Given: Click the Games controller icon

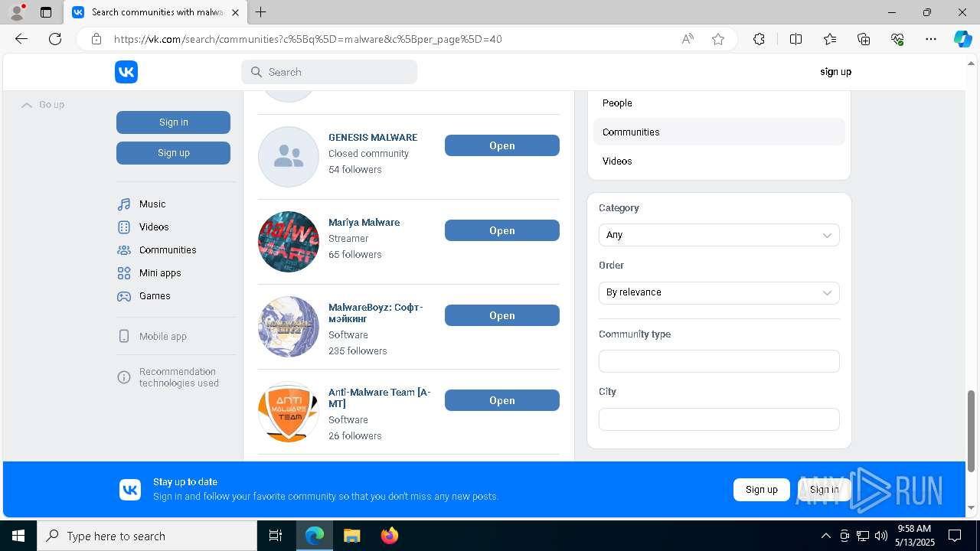Looking at the screenshot, I should tap(124, 296).
